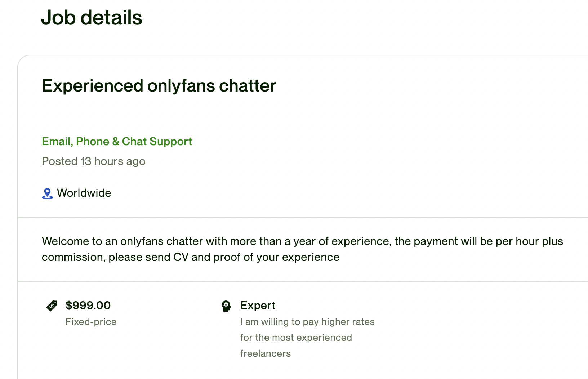Click the Job details page heading
The width and height of the screenshot is (588, 379).
click(x=92, y=18)
